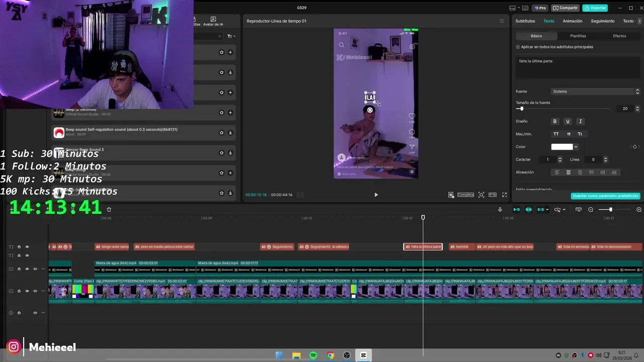This screenshot has height=362, width=644.
Task: Open the split/select mode dropdown arrow
Action: 564,210
